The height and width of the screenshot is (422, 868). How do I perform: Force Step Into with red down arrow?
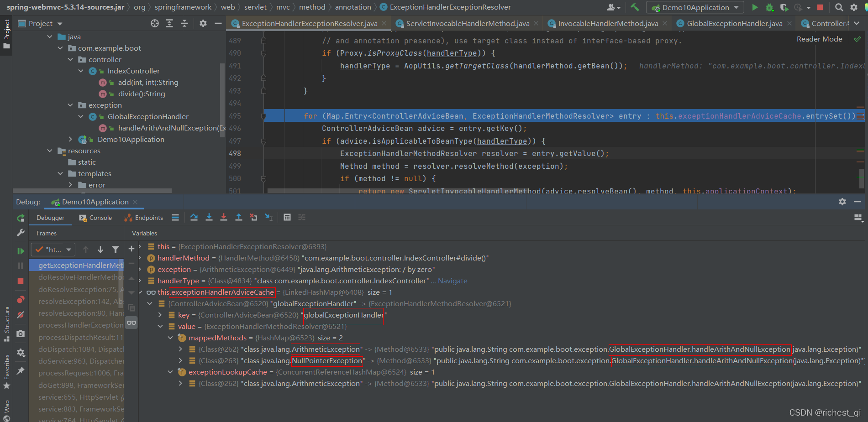click(x=224, y=218)
